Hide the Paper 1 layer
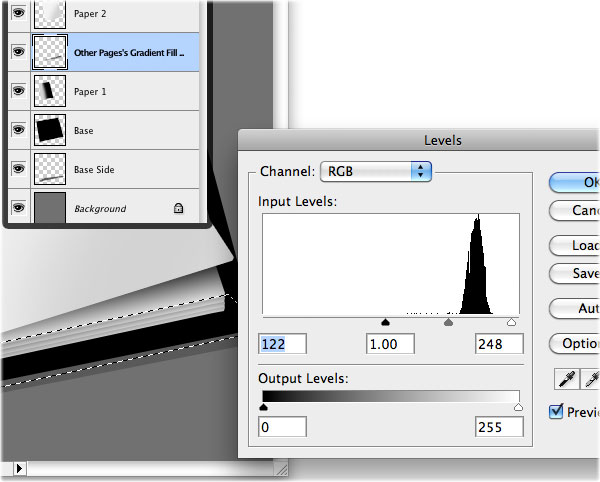 coord(18,91)
